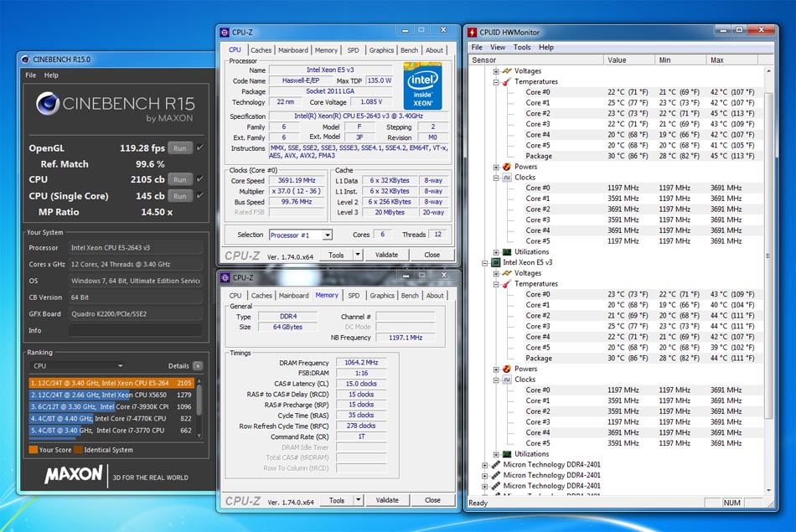
Task: Run the OpenGL benchmark in Cinebench
Action: [179, 148]
